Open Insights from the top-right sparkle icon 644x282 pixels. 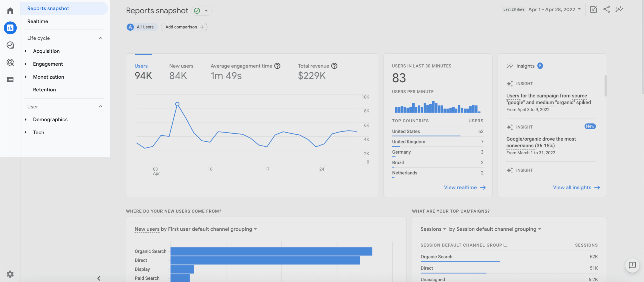[x=619, y=9]
